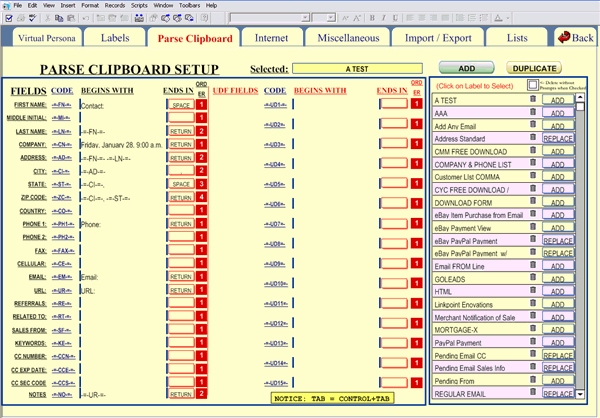Open the Scripts menu
The height and width of the screenshot is (418, 600).
point(139,5)
